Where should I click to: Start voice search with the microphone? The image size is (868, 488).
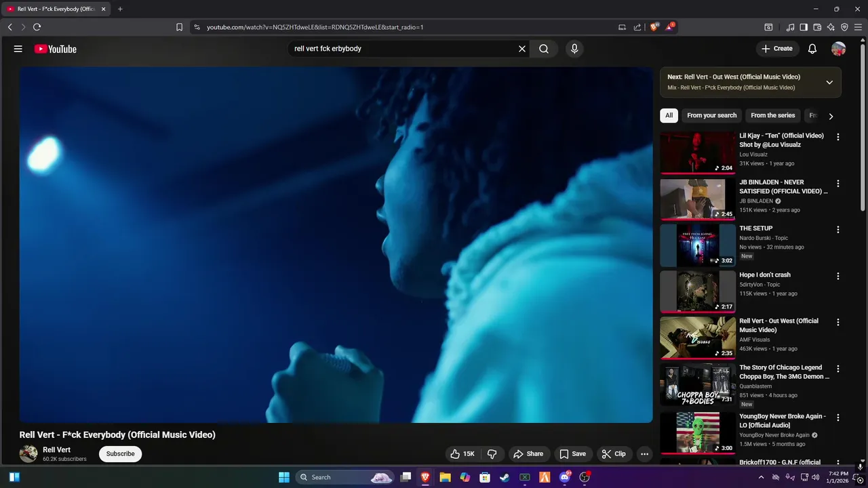[x=574, y=49]
